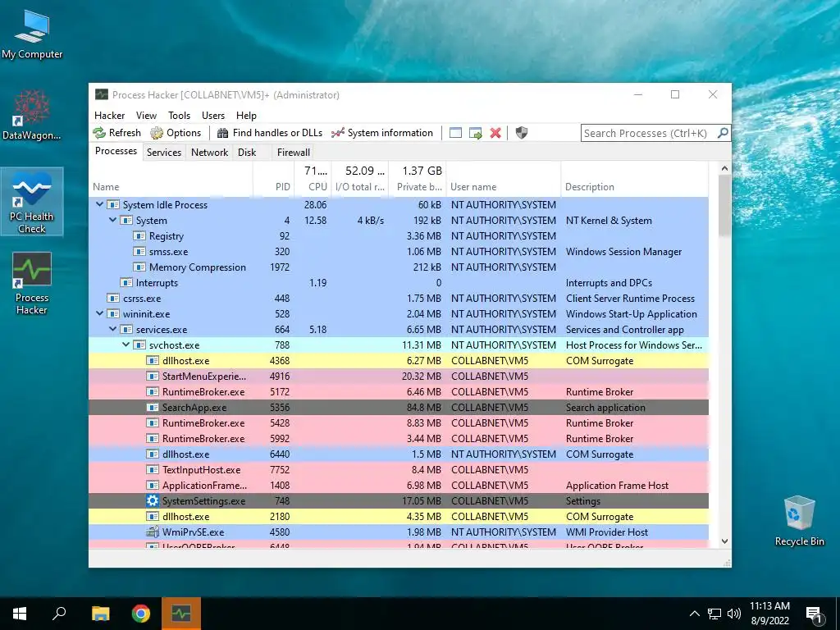Click the find window toolbar icon
This screenshot has height=630, width=840.
pyautogui.click(x=455, y=133)
